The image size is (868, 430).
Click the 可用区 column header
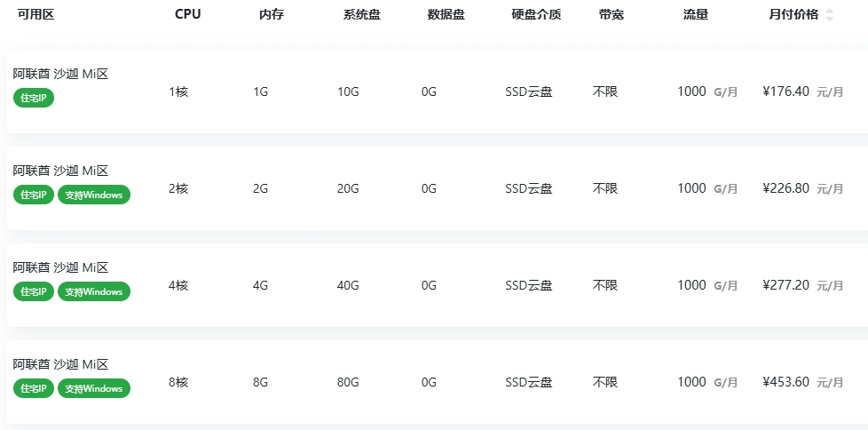click(x=36, y=15)
